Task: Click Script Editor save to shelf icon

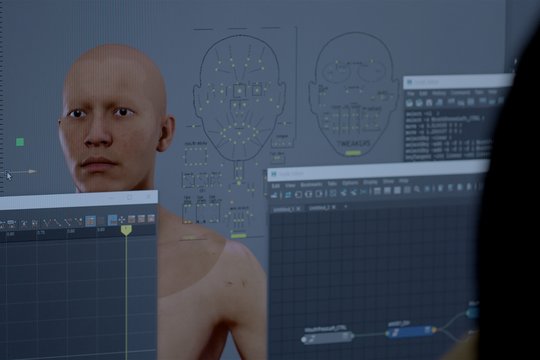Action: coord(439,102)
